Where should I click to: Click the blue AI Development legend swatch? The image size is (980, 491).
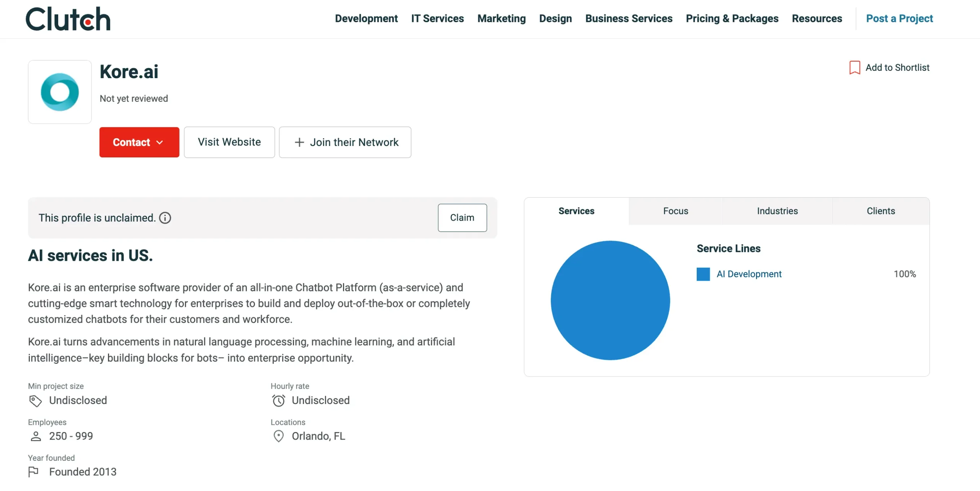tap(704, 274)
